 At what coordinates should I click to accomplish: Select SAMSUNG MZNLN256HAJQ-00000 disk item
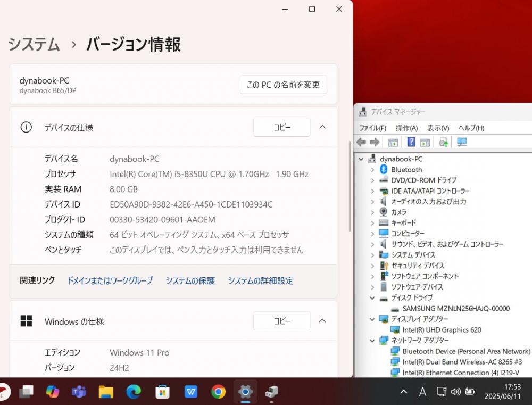(456, 309)
